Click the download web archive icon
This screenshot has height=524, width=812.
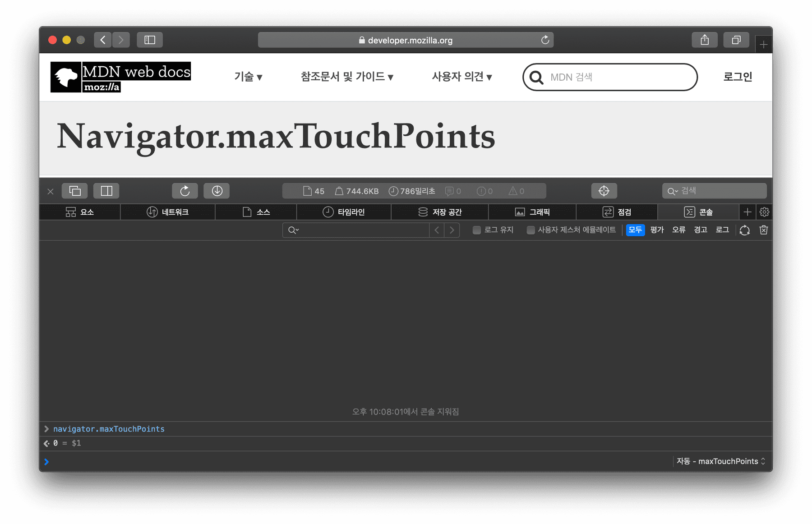click(x=217, y=191)
